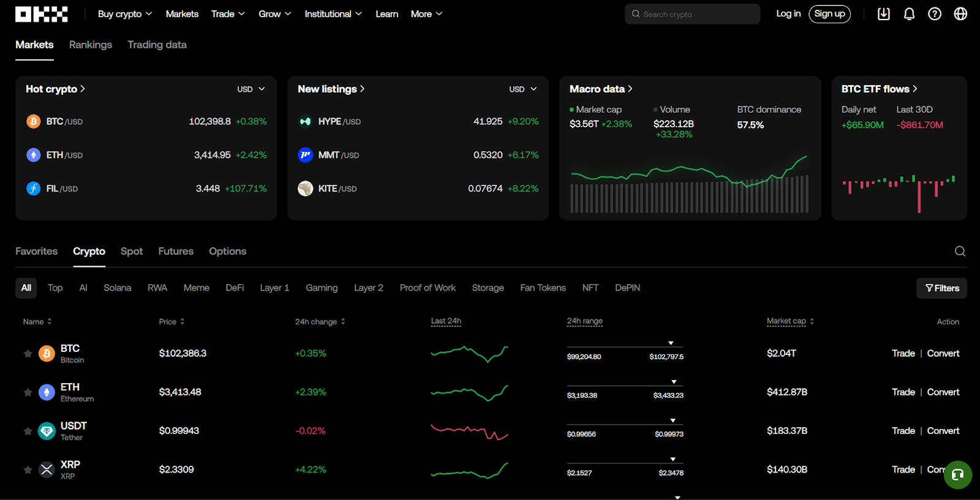Filter by the Proof of Work category

428,288
